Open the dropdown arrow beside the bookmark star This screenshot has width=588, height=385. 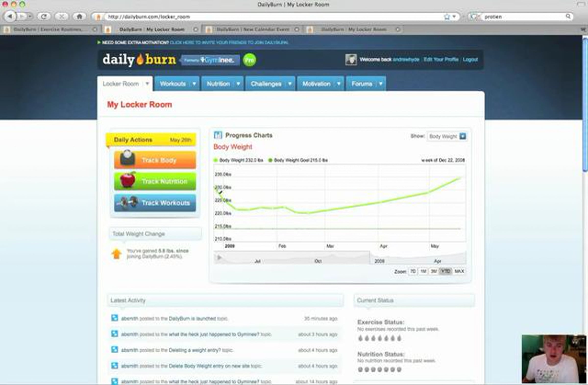454,17
